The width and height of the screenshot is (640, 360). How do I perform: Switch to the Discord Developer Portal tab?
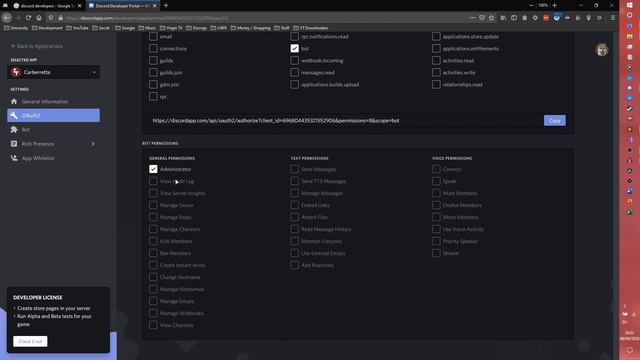(123, 6)
